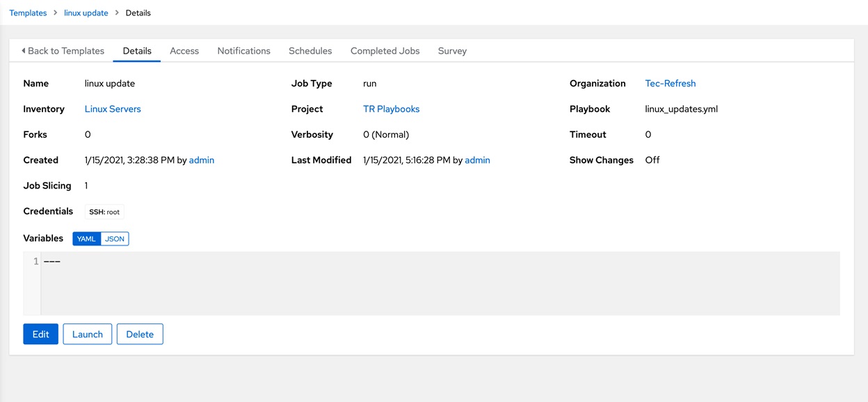
Task: Click the admin link next to Created
Action: [x=202, y=160]
